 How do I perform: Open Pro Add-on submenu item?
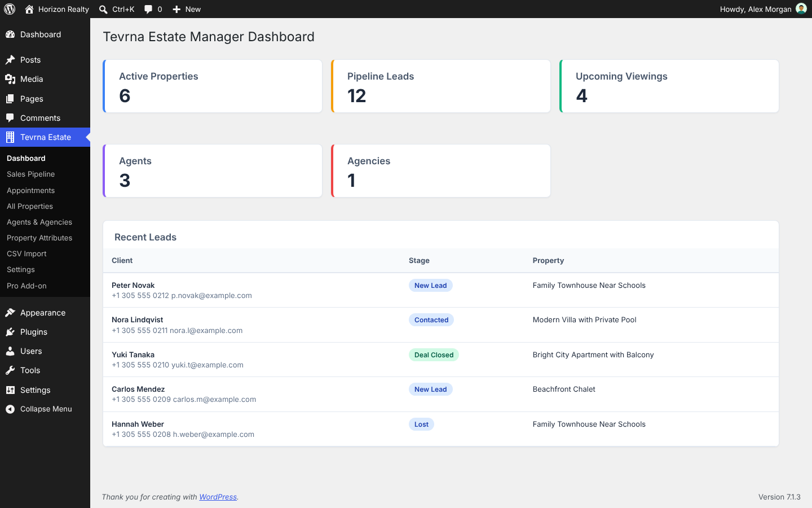[x=27, y=286]
